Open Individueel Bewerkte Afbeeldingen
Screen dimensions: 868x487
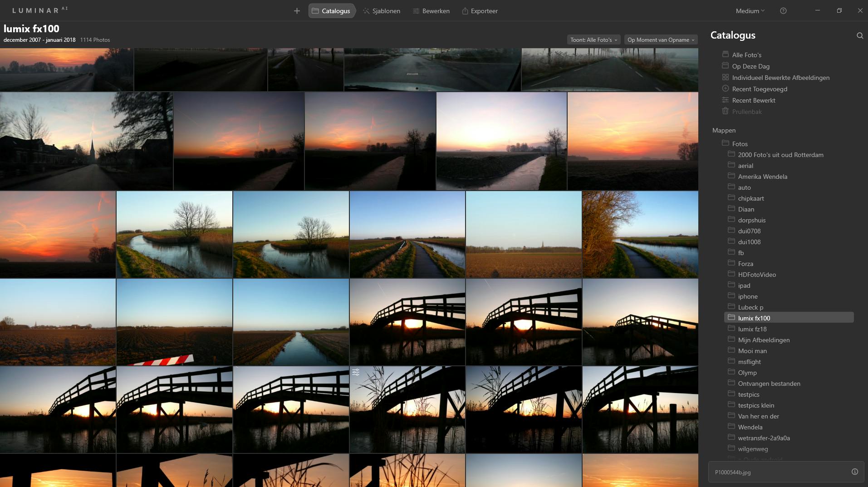click(780, 78)
